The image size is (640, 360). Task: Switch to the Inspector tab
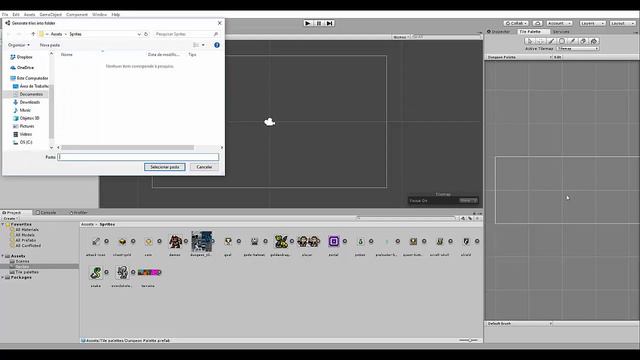499,31
